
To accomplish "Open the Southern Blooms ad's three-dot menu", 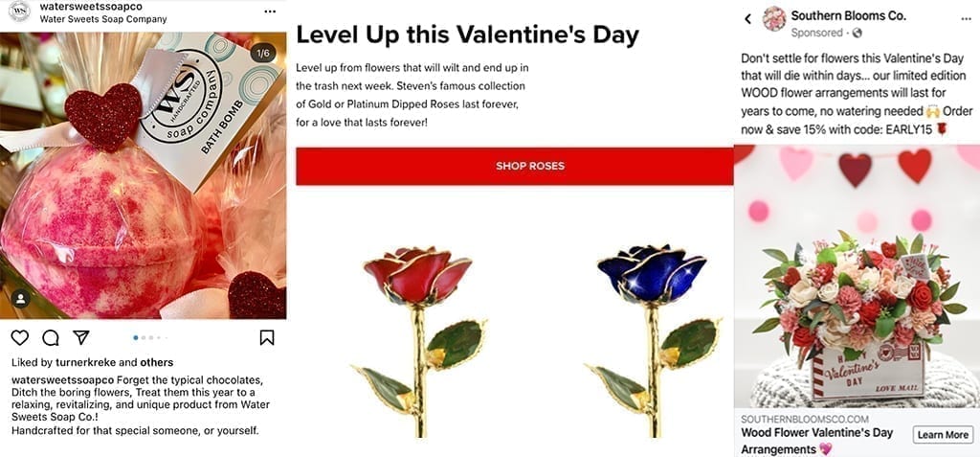I will [x=965, y=17].
